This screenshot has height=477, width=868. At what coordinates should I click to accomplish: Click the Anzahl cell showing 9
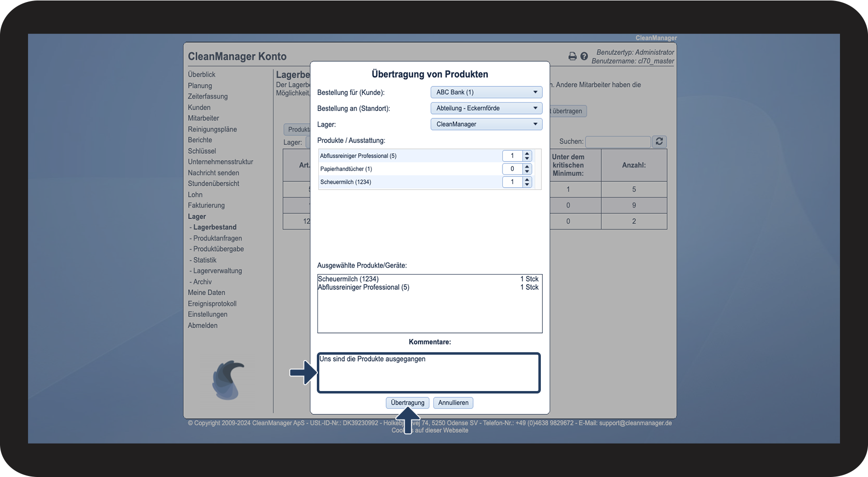point(634,205)
